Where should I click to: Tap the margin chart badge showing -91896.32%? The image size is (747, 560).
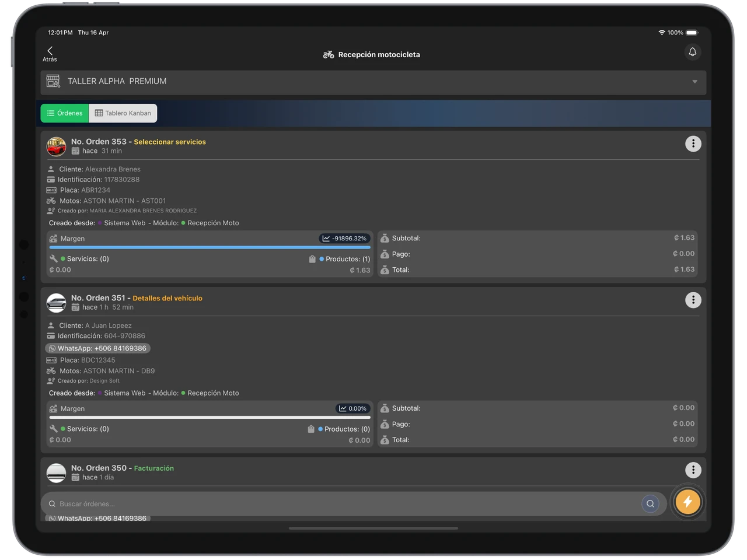coord(344,239)
